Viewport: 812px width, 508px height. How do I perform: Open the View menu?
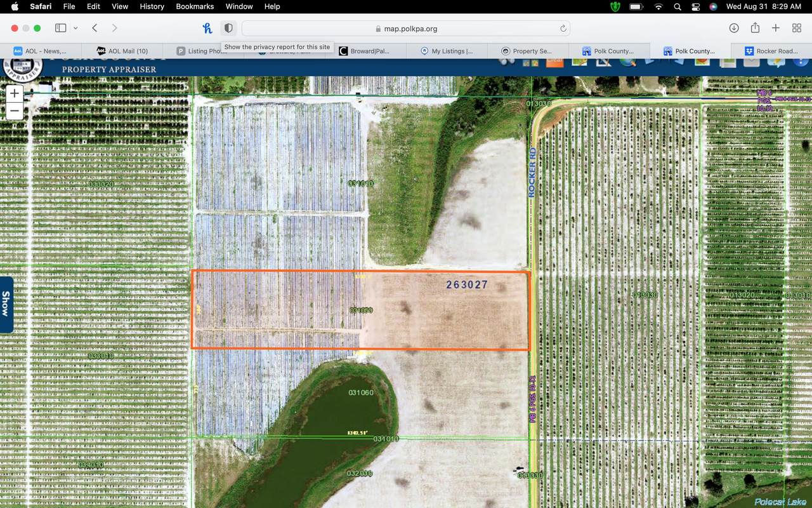coord(120,6)
